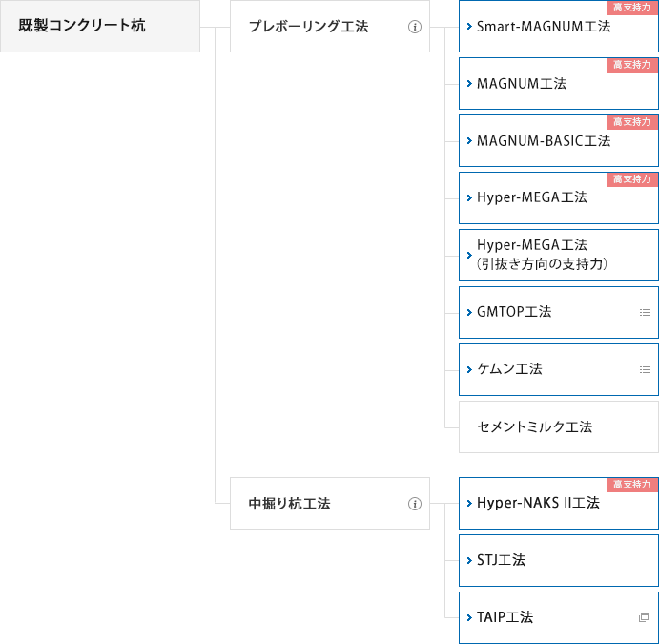Open info icon beside 中掘り杭工法
Image resolution: width=659 pixels, height=644 pixels.
[x=415, y=504]
